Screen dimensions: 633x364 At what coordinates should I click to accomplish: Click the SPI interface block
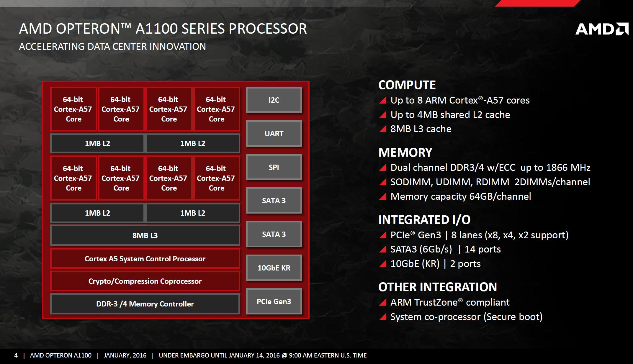(274, 167)
